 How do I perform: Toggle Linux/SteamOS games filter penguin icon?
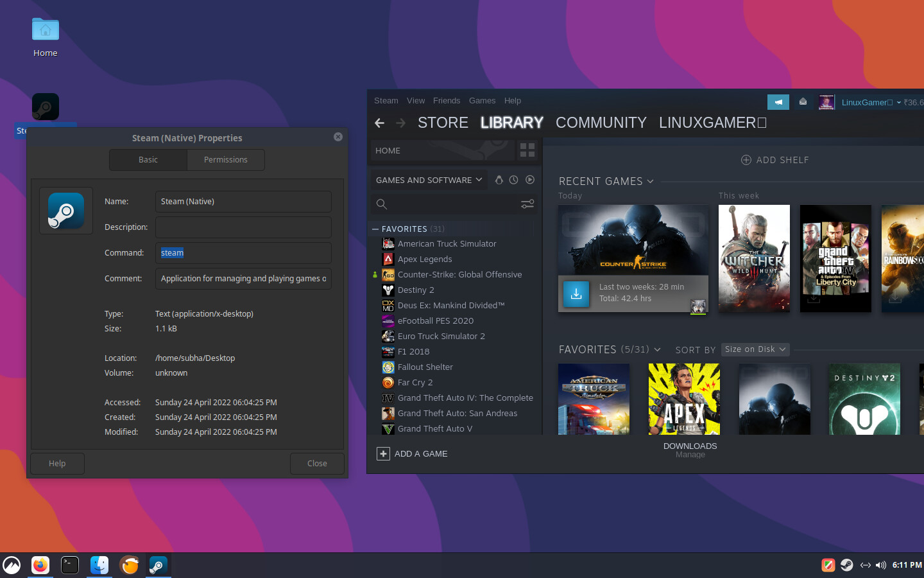coord(499,180)
